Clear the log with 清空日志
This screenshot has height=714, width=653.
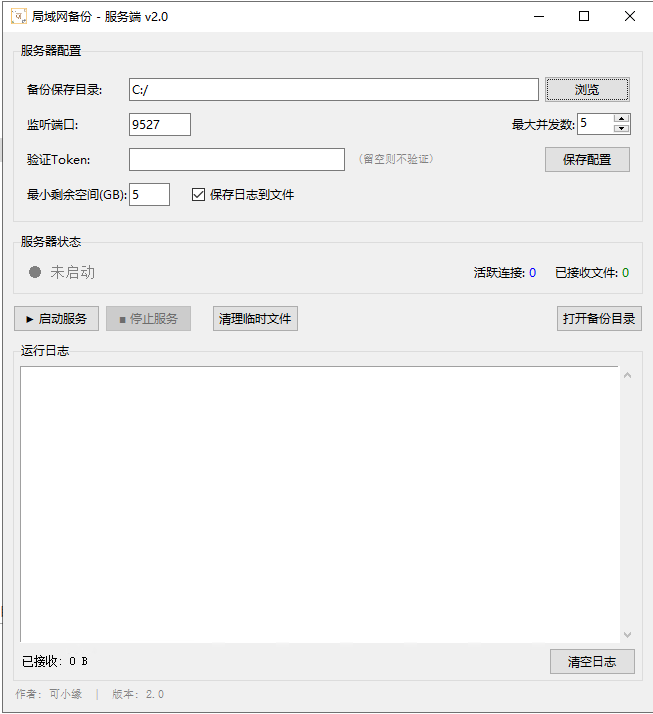point(592,661)
